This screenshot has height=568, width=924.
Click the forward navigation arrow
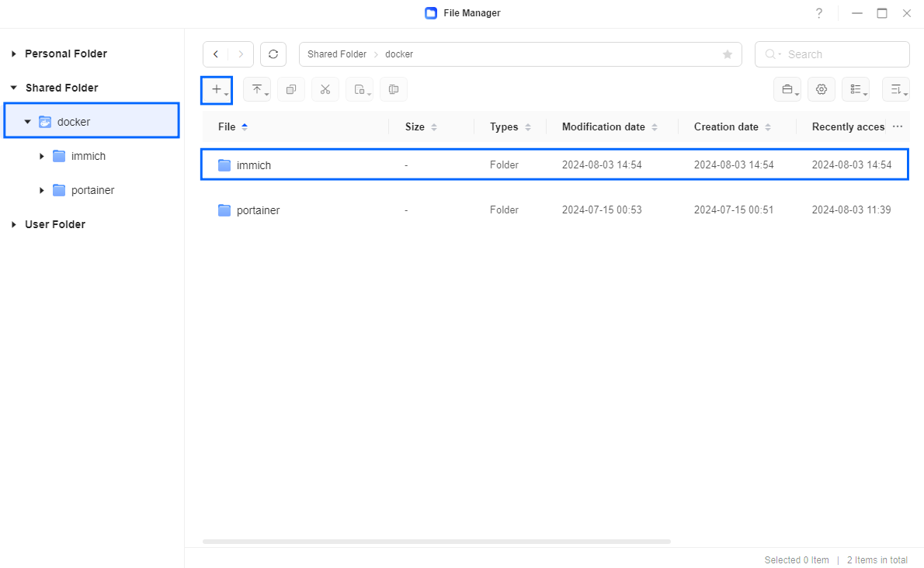[241, 54]
